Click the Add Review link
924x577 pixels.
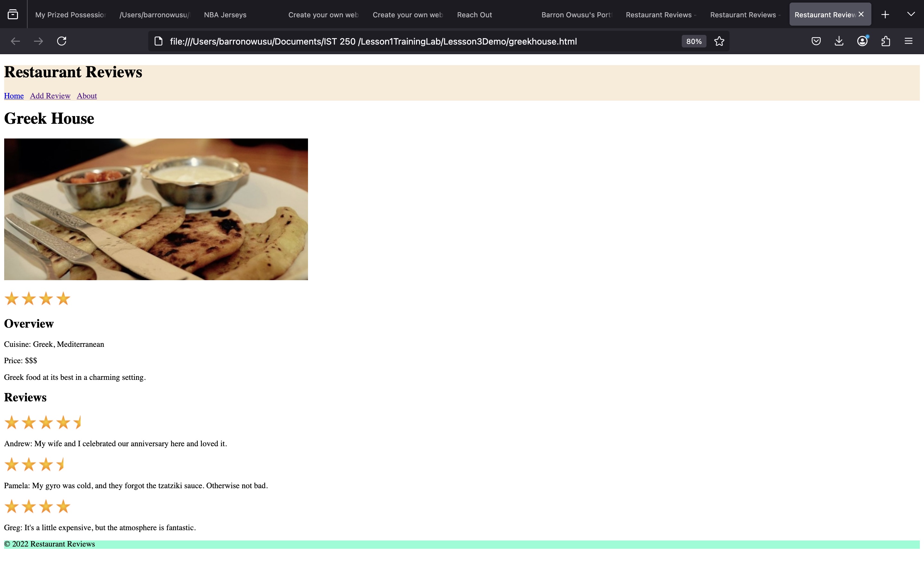[50, 96]
